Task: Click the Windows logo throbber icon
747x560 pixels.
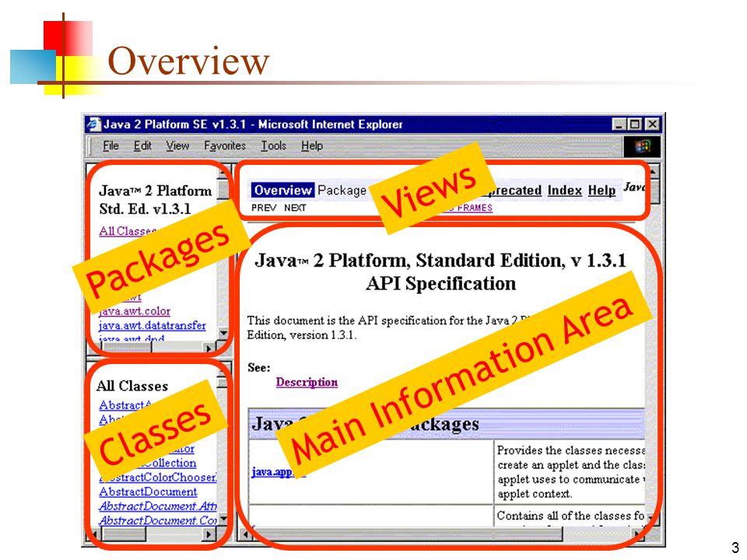Action: coord(642,146)
